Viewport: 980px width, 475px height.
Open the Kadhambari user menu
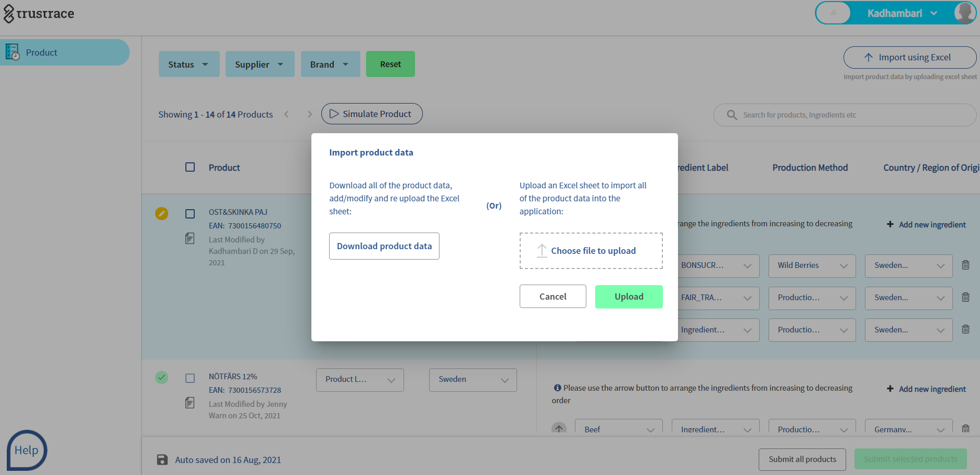point(902,13)
